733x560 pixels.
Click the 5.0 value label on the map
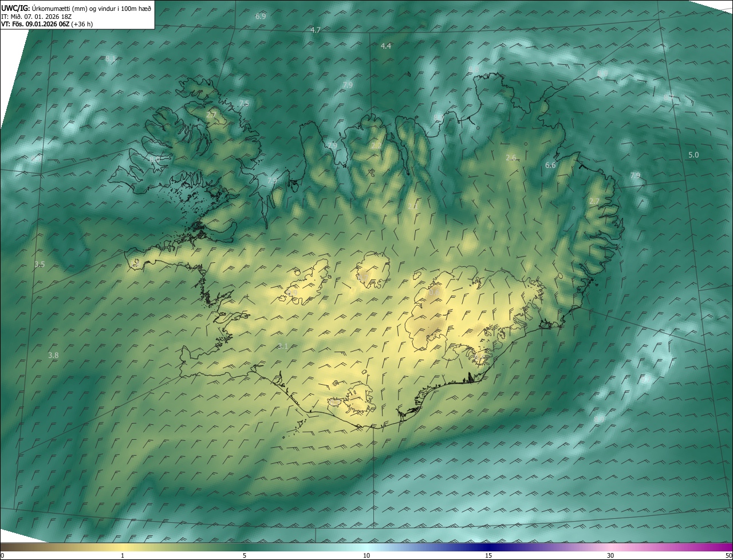point(693,155)
